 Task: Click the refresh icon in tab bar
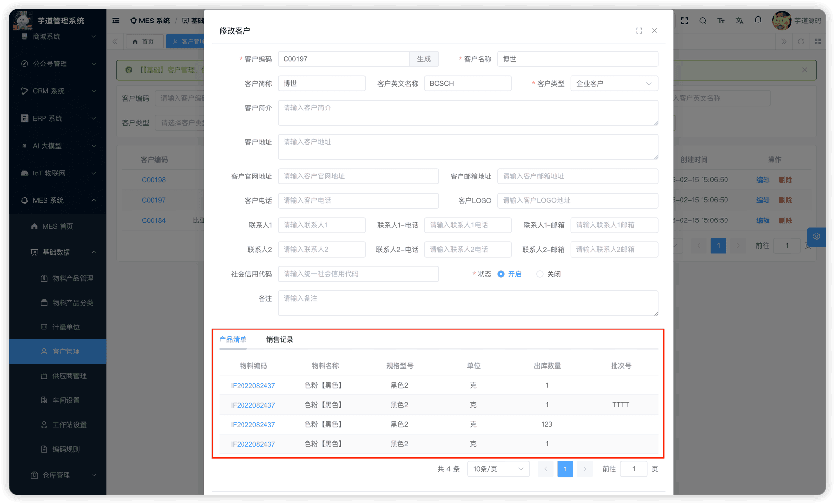click(x=801, y=42)
